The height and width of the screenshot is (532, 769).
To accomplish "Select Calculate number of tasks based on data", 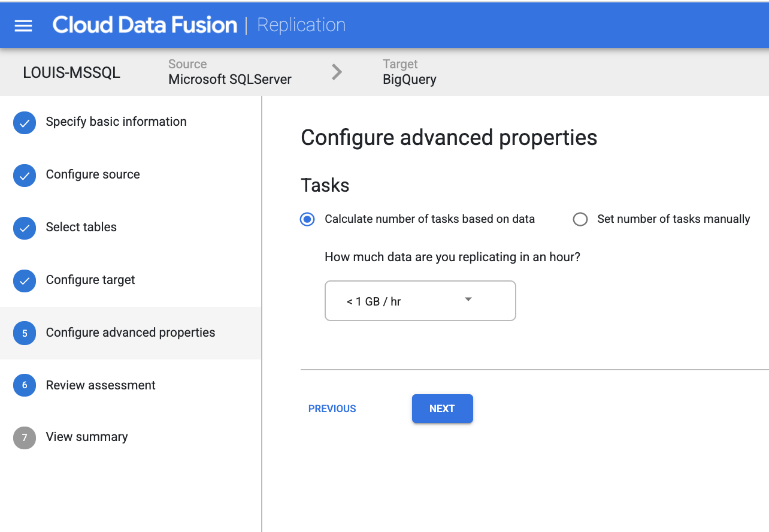I will pyautogui.click(x=307, y=219).
